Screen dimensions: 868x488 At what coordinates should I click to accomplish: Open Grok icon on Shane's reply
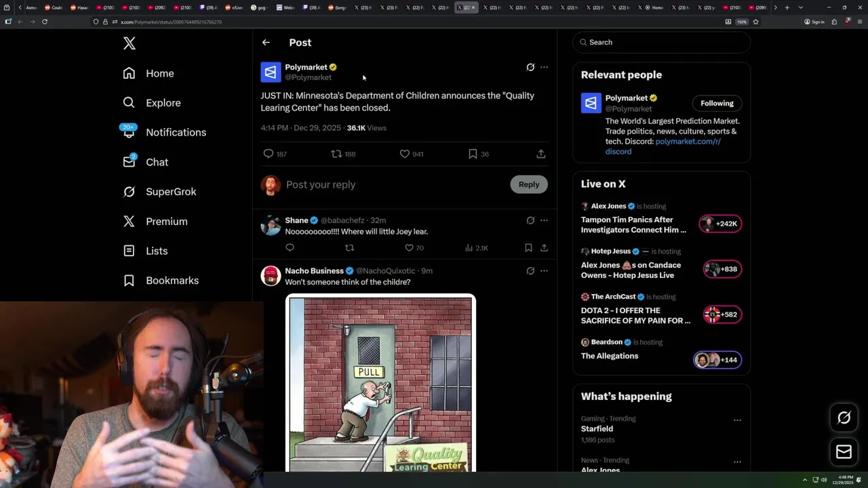pyautogui.click(x=530, y=220)
